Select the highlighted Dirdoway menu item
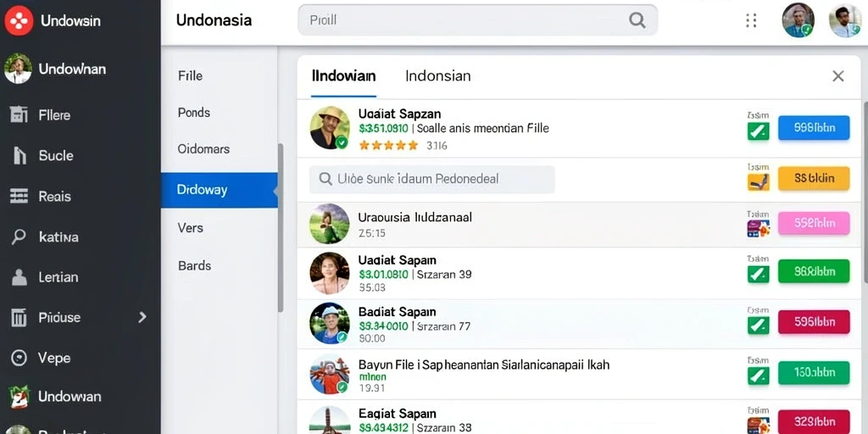This screenshot has height=434, width=868. tap(220, 190)
